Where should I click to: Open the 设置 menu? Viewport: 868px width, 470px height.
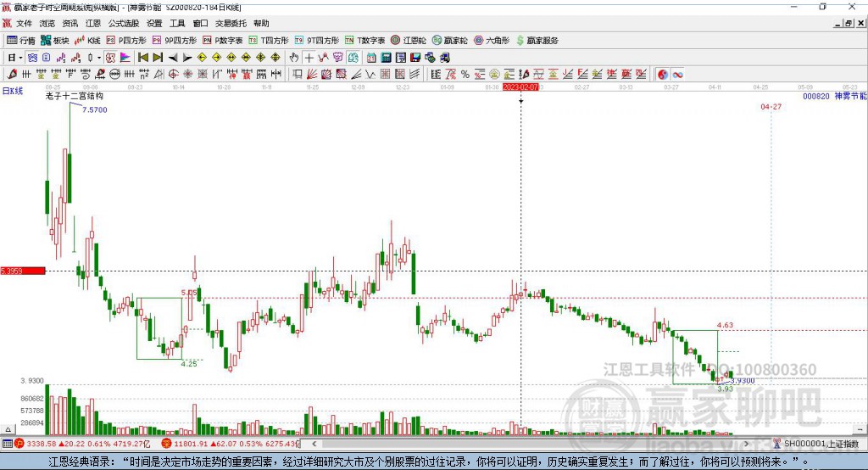coord(154,23)
